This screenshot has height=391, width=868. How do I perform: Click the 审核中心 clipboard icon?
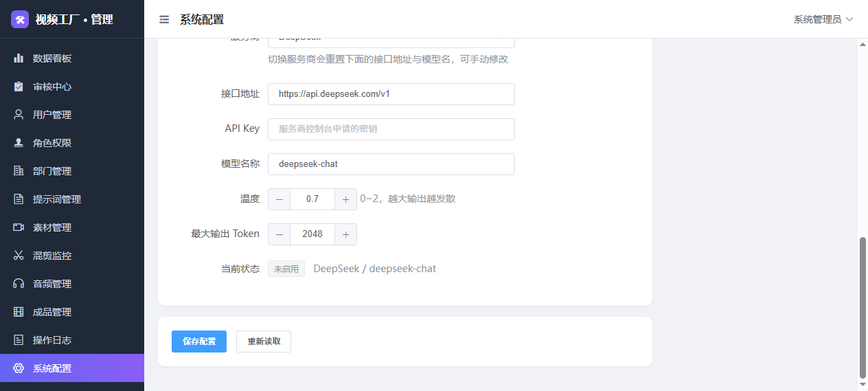coord(19,87)
